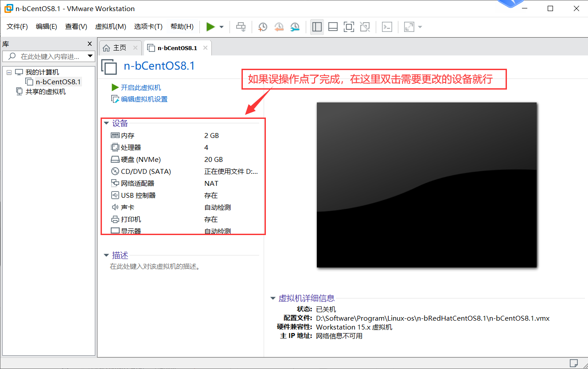Click the VMware Workstation title bar icon
Viewport: 588px width, 369px height.
pyautogui.click(x=8, y=8)
